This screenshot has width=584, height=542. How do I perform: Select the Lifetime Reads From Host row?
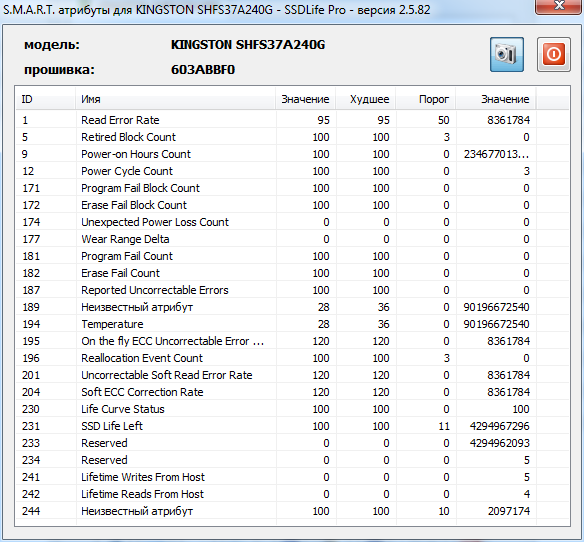point(292,494)
